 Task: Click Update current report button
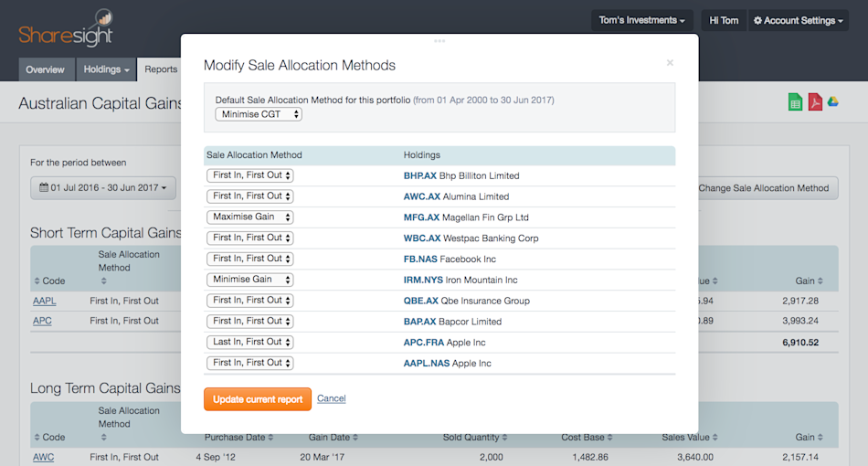coord(258,399)
